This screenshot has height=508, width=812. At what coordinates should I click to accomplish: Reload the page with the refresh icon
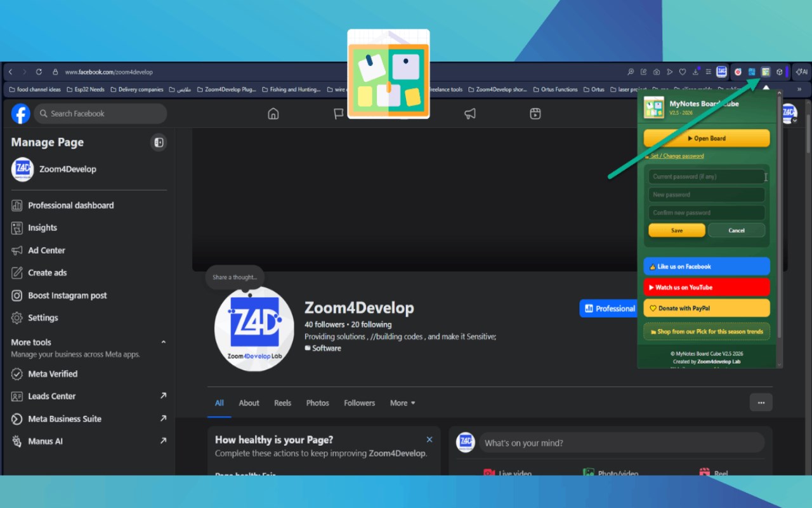click(39, 72)
